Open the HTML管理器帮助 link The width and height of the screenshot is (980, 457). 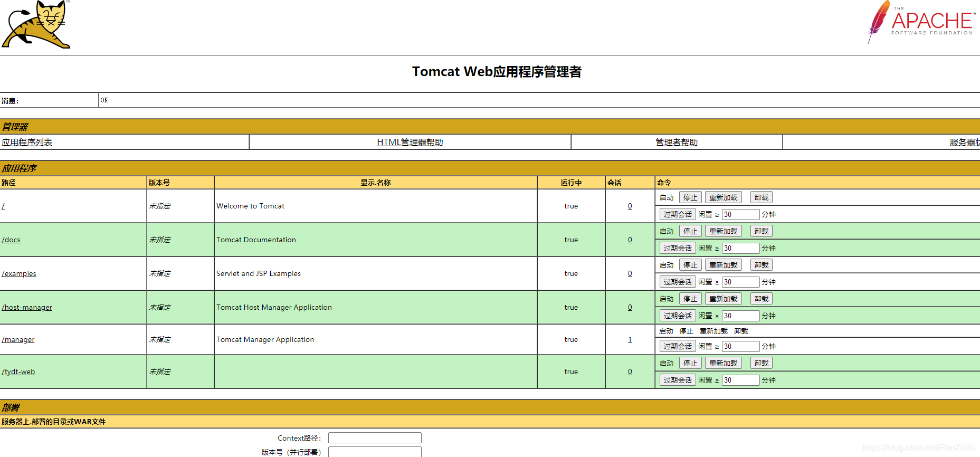point(410,142)
